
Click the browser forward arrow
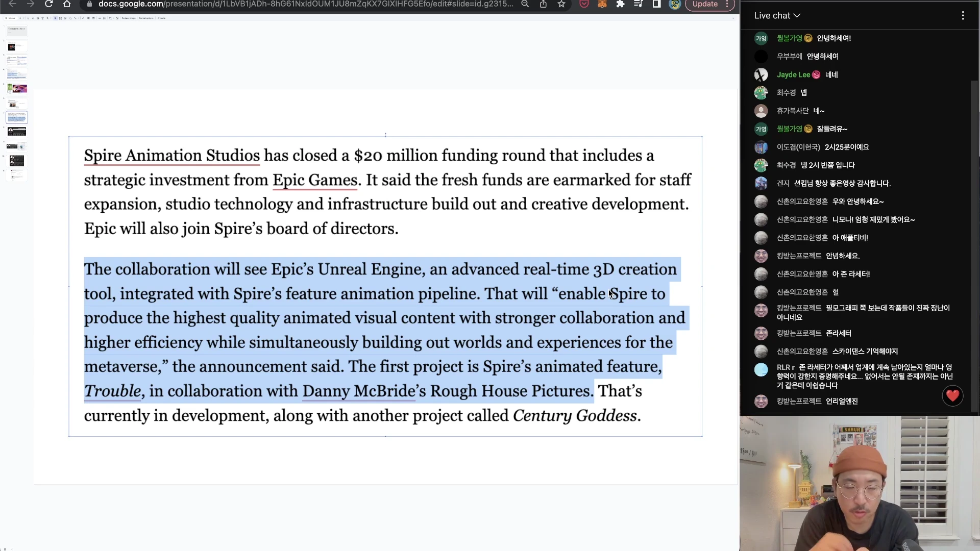coord(31,4)
